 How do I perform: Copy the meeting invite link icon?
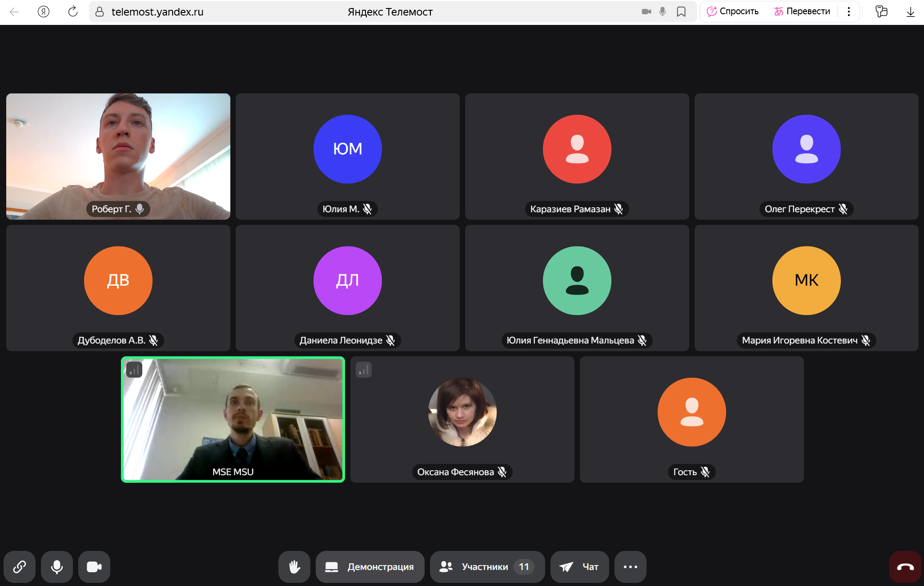point(19,566)
